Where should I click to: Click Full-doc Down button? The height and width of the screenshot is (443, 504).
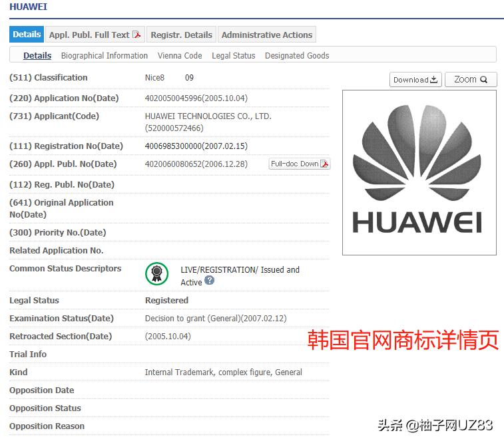300,164
